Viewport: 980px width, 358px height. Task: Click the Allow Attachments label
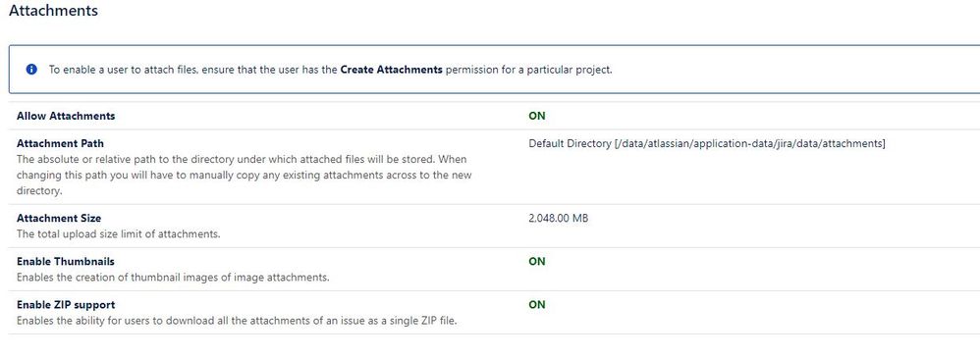[66, 116]
